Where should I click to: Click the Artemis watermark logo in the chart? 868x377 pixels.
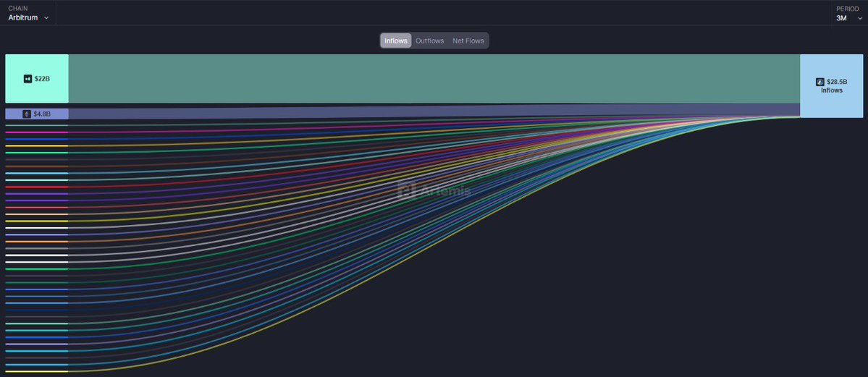click(x=407, y=190)
